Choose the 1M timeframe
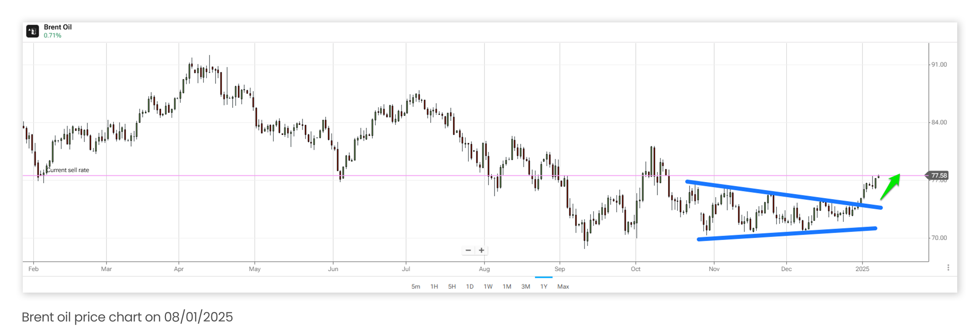Viewport: 980px width, 332px height. (507, 286)
